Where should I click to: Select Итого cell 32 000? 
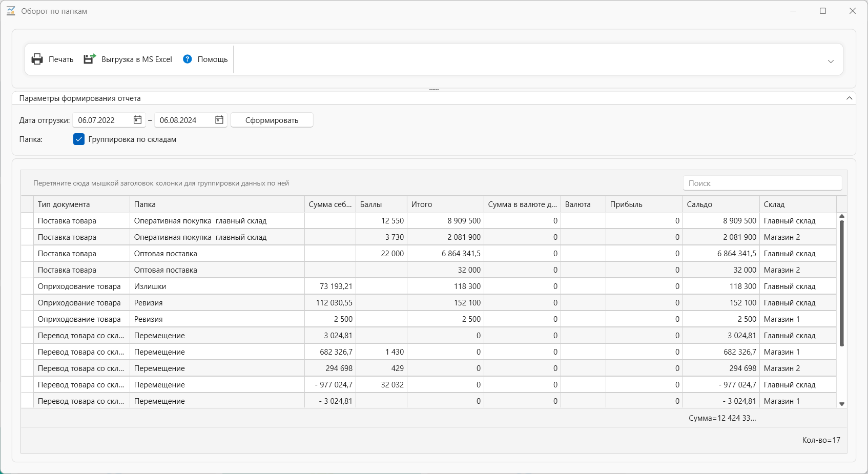pyautogui.click(x=445, y=270)
